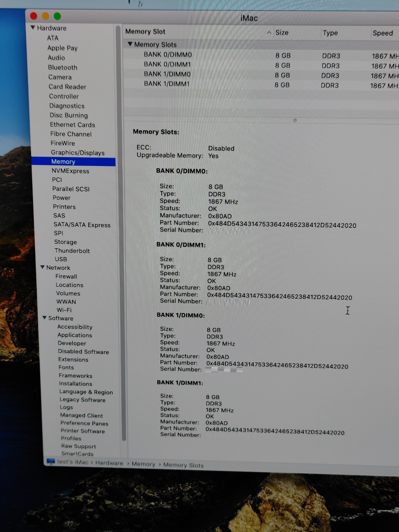The width and height of the screenshot is (399, 532).
Task: Select Firewall under Network
Action: (x=66, y=276)
